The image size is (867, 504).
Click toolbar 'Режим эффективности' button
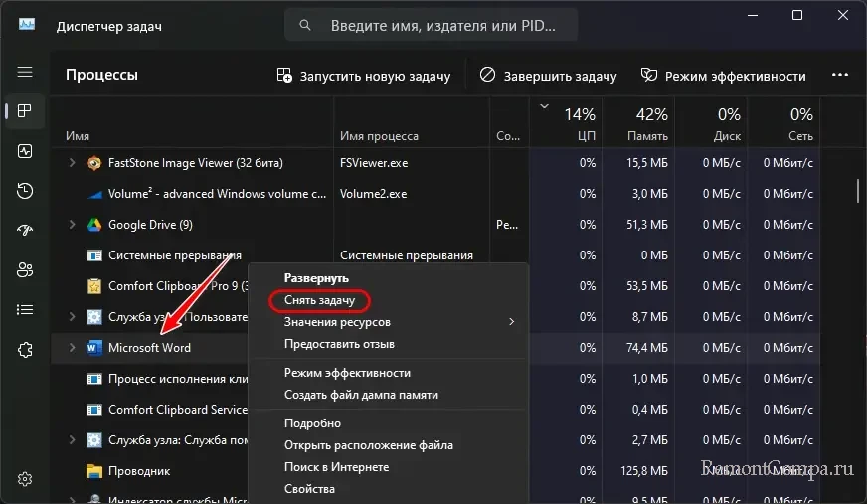click(723, 76)
